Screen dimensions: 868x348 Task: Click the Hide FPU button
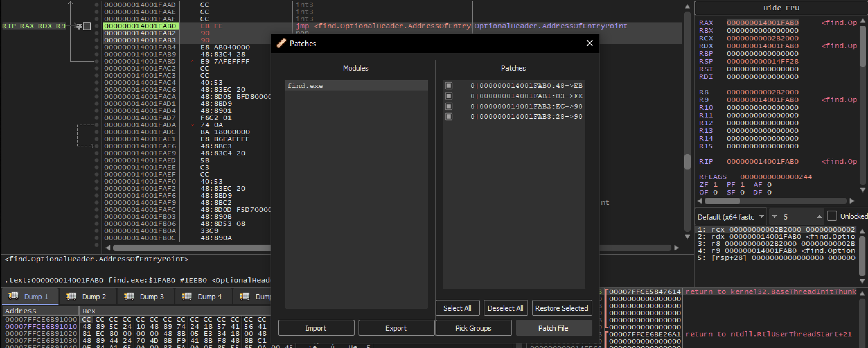[x=781, y=8]
